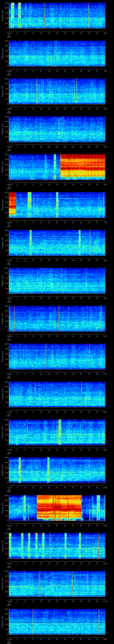
Task: Open the spectrogram starting at 7:11:00
Action: click(x=57, y=394)
